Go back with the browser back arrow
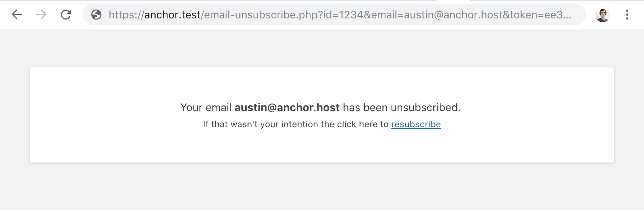This screenshot has height=210, width=644. coord(17,15)
